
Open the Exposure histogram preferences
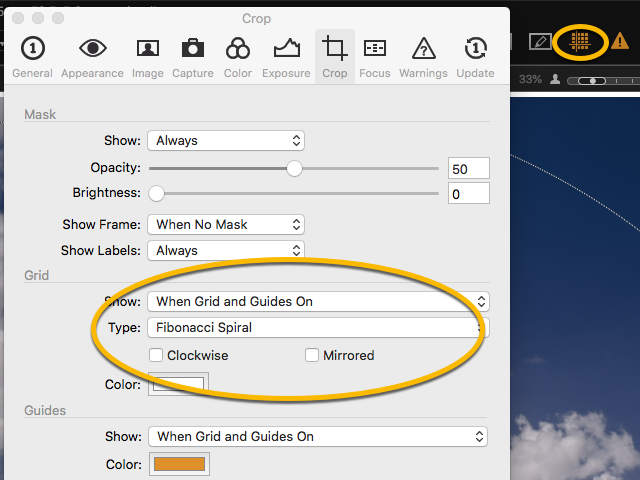(287, 55)
